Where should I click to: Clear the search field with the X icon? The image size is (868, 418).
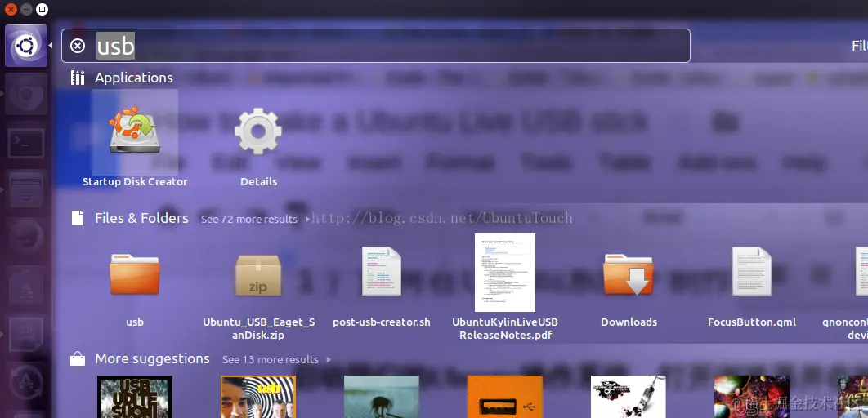coord(78,46)
